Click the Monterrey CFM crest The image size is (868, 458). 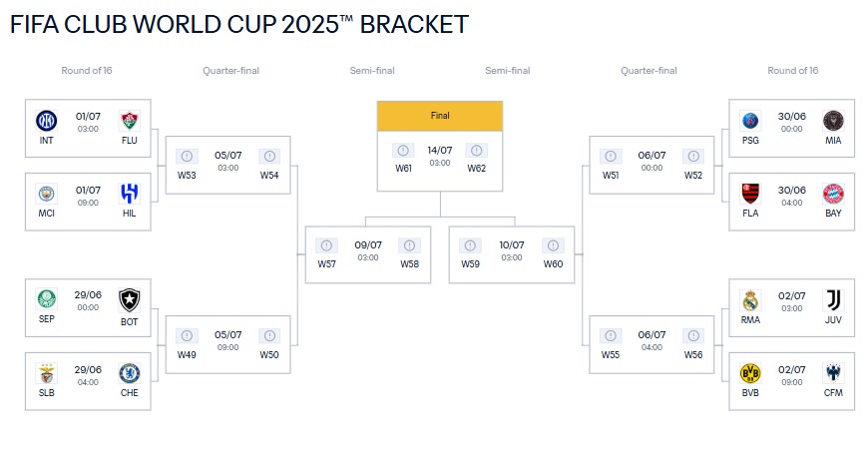click(833, 373)
